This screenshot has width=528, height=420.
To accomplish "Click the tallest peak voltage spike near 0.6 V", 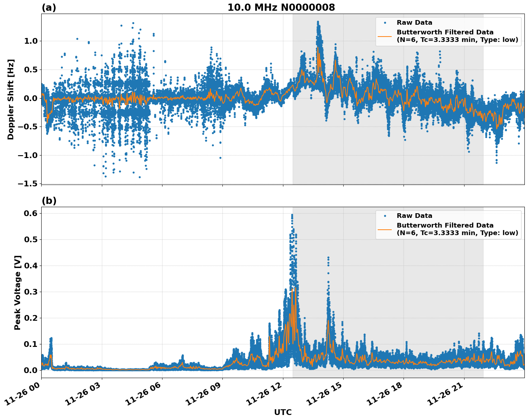I will 292,215.
